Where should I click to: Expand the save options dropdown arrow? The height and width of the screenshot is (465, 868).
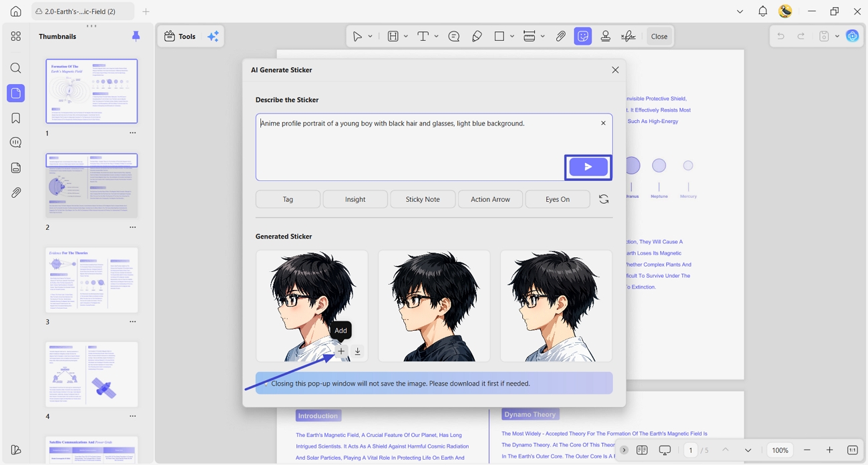[837, 37]
